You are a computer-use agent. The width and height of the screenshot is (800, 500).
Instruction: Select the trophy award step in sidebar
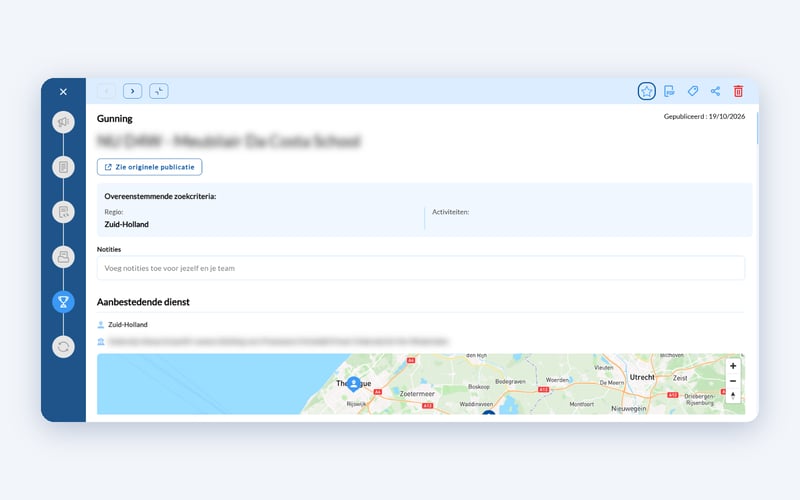click(63, 302)
